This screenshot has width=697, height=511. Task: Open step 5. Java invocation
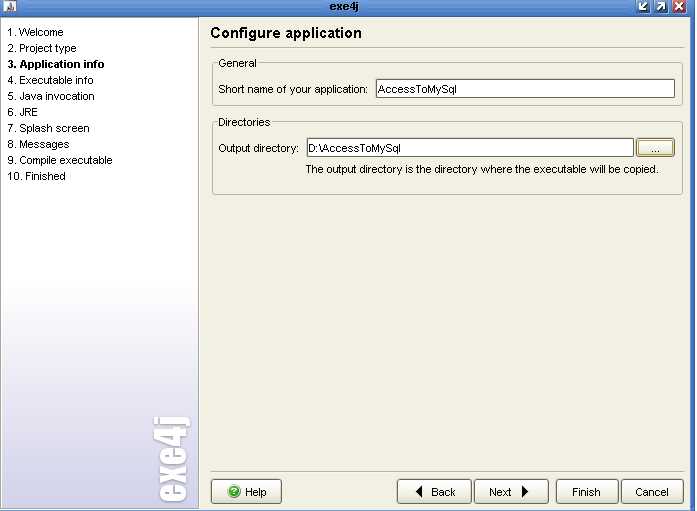(51, 96)
